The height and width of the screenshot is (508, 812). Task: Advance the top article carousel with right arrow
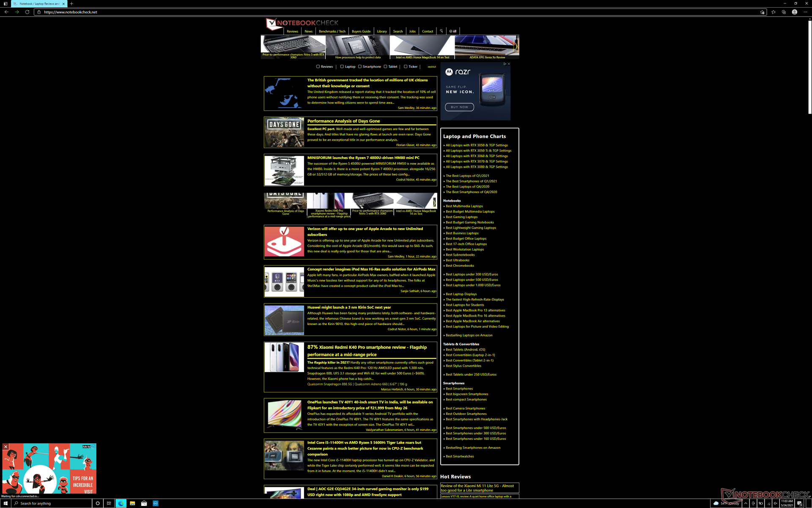pos(516,46)
